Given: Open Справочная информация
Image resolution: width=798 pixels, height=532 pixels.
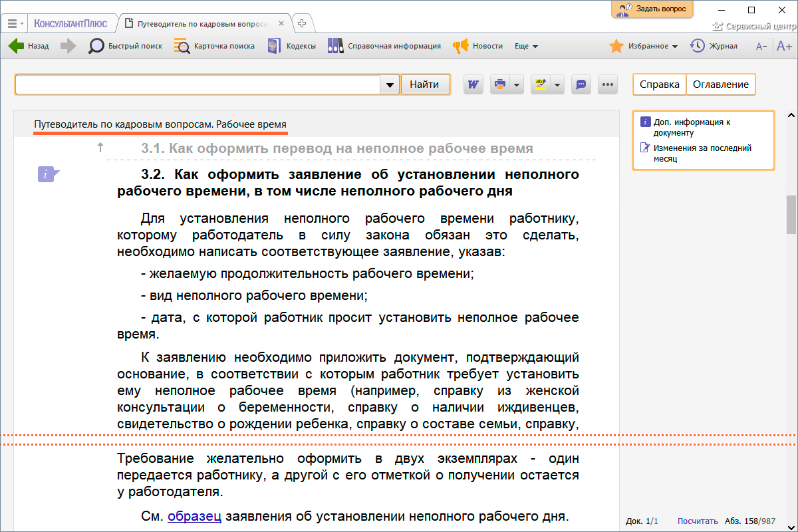Looking at the screenshot, I should pyautogui.click(x=384, y=46).
